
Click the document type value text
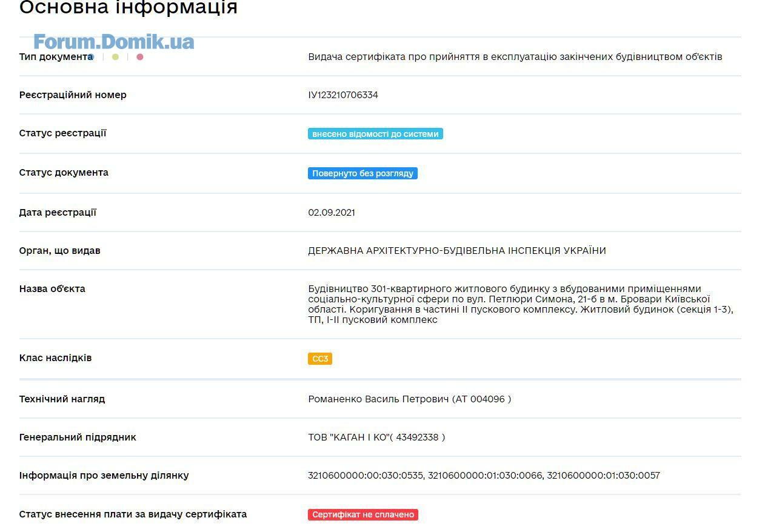(x=515, y=57)
